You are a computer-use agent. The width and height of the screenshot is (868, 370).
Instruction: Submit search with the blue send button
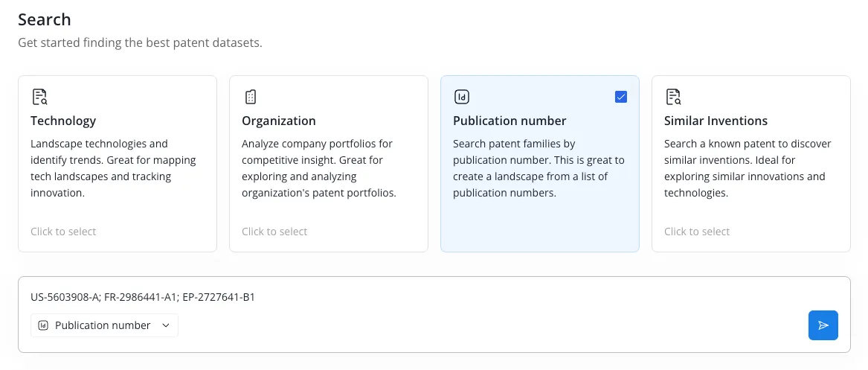point(823,325)
